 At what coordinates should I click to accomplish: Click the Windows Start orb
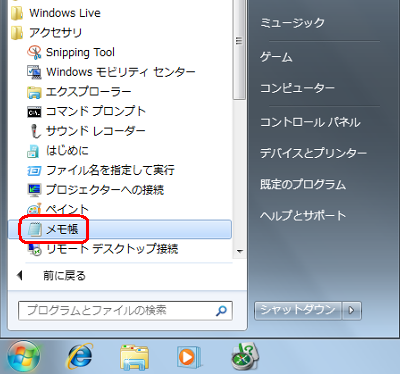click(24, 357)
